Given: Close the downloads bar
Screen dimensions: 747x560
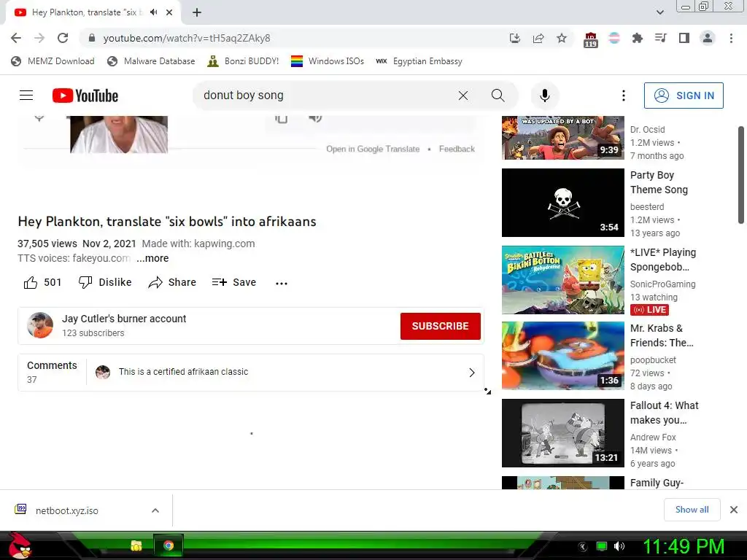Looking at the screenshot, I should coord(734,510).
